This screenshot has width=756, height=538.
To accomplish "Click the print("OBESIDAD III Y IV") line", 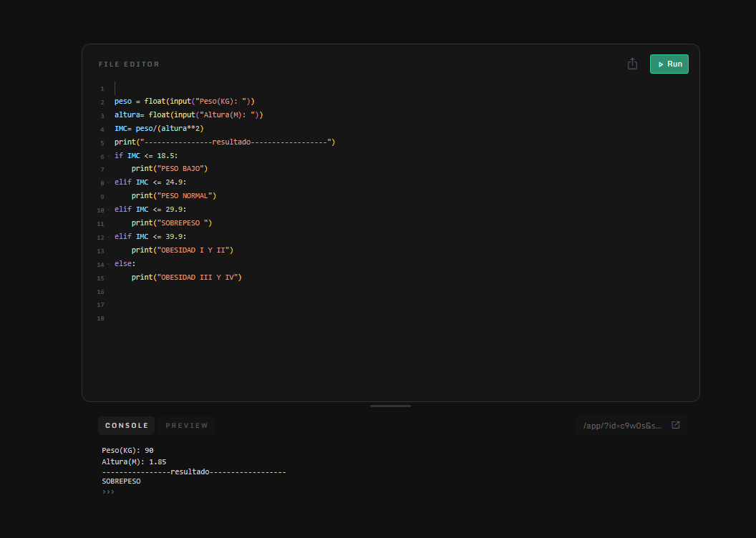I will coord(187,278).
